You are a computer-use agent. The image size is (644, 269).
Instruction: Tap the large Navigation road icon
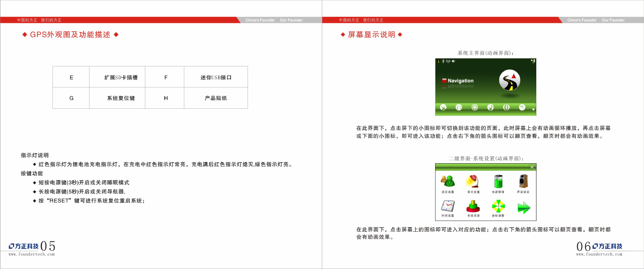coord(509,80)
